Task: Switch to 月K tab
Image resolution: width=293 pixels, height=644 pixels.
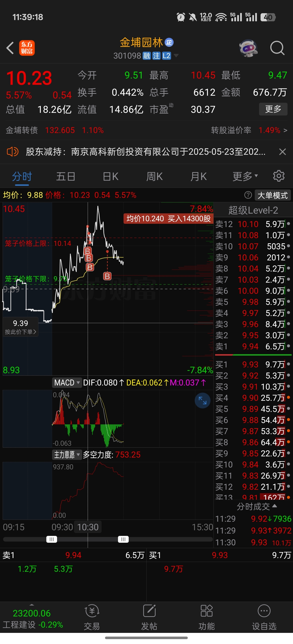Action: [x=198, y=177]
